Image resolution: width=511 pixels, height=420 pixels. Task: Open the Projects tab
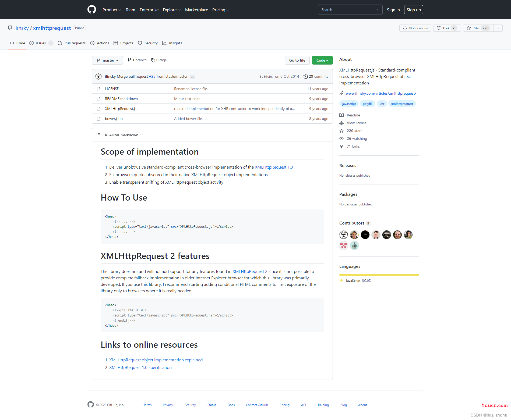(124, 43)
